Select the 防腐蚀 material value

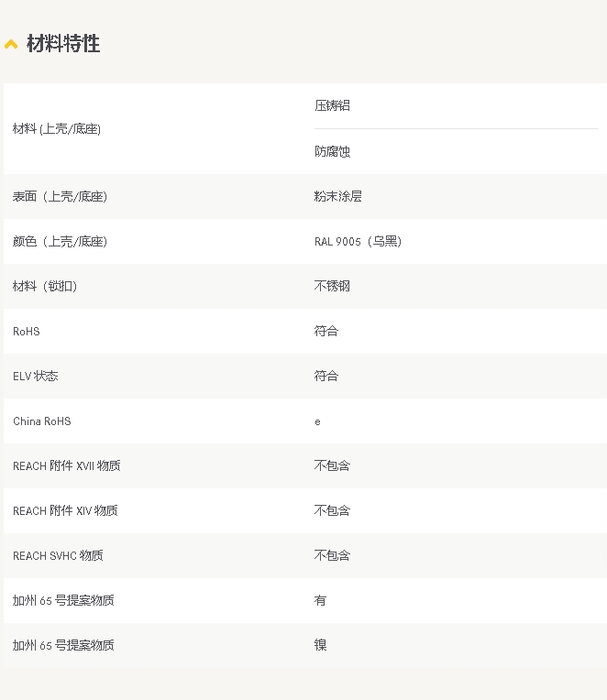[332, 151]
